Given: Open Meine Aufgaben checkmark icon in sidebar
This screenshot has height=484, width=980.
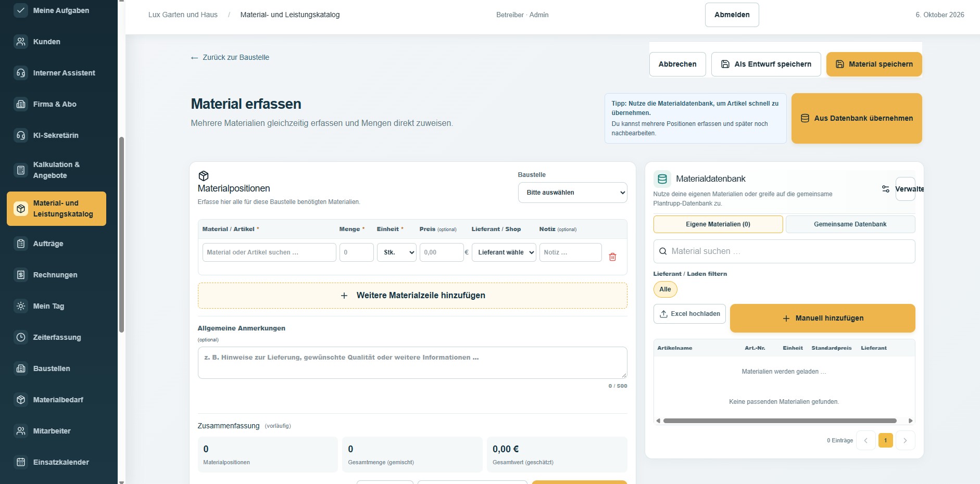Looking at the screenshot, I should 21,10.
